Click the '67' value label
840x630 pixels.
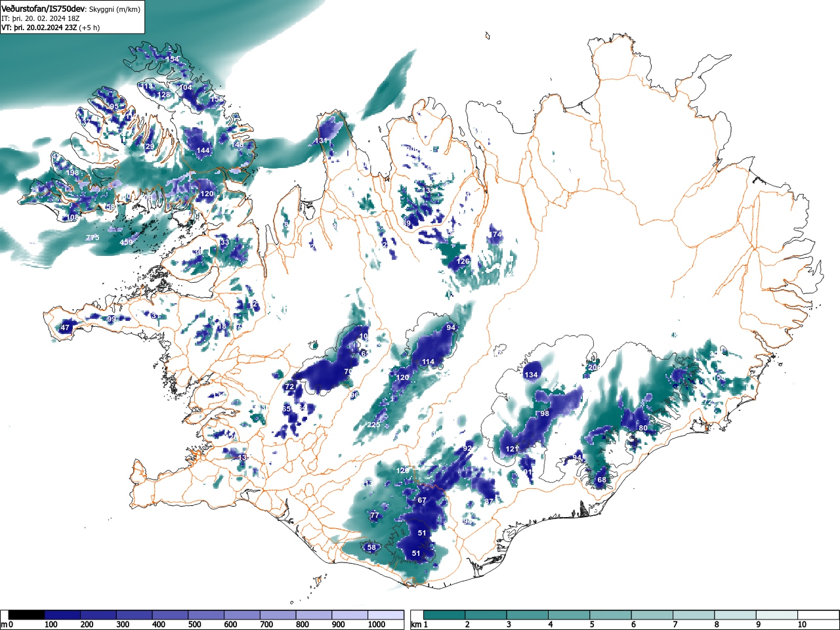click(422, 500)
